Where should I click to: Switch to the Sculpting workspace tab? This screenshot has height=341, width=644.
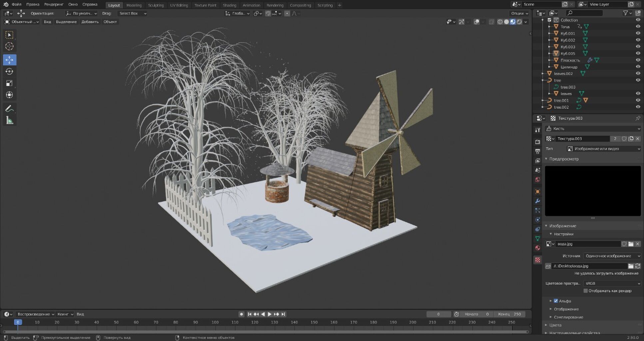(156, 5)
